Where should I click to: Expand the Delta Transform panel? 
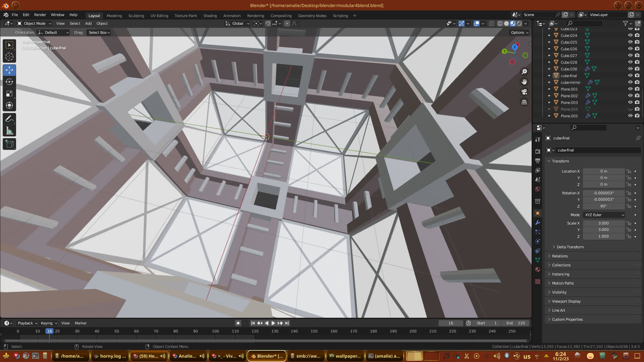(x=570, y=247)
